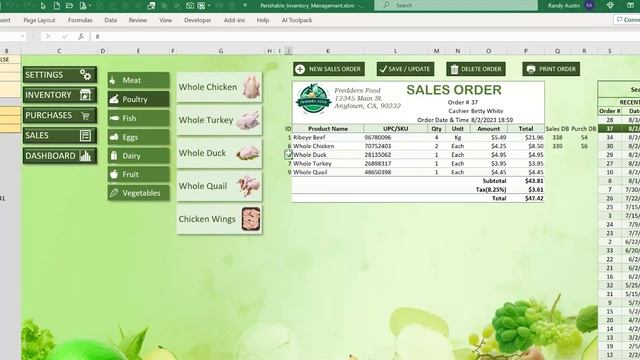Add Whole Quail product to the order
This screenshot has height=360, width=640.
click(x=219, y=186)
